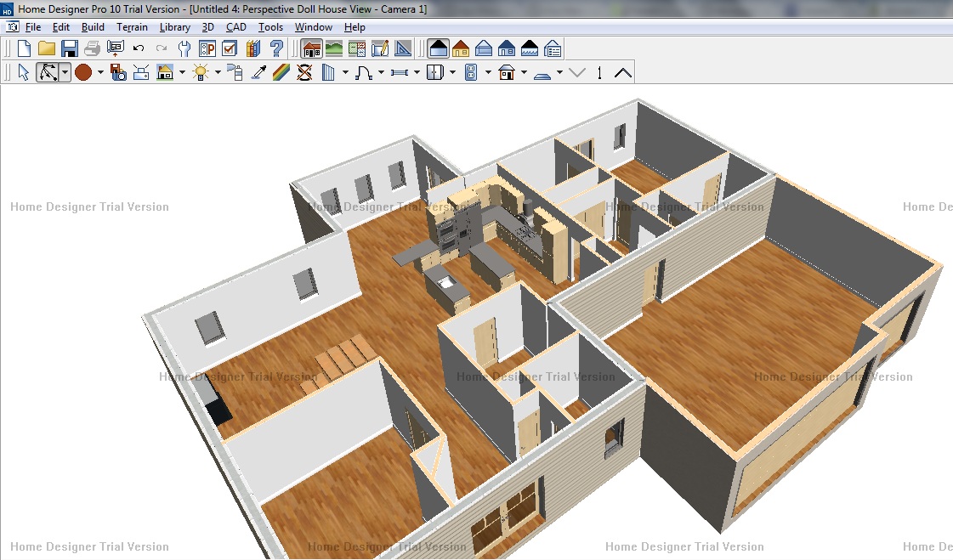Expand the electrical outlet tool dropdown arrow
953x560 pixels.
click(x=488, y=73)
